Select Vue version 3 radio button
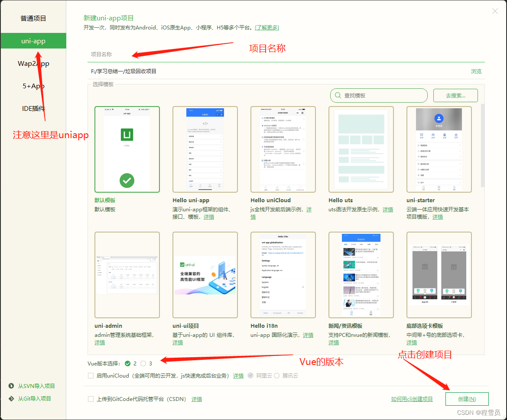Image resolution: width=507 pixels, height=420 pixels. [x=143, y=363]
